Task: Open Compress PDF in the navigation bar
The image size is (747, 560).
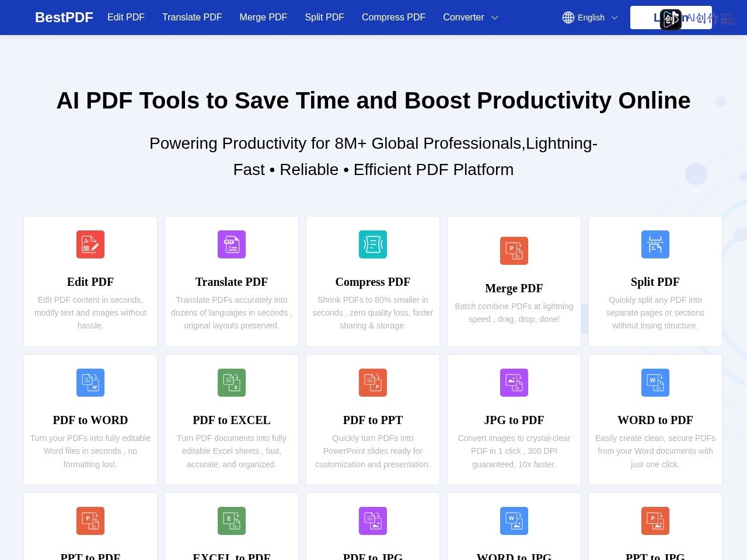Action: (393, 17)
